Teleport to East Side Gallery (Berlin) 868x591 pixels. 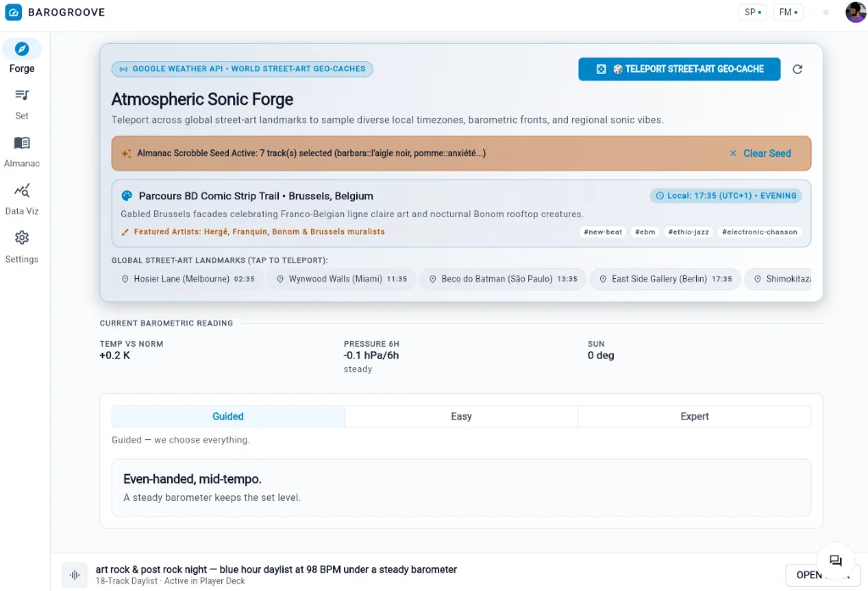point(666,279)
